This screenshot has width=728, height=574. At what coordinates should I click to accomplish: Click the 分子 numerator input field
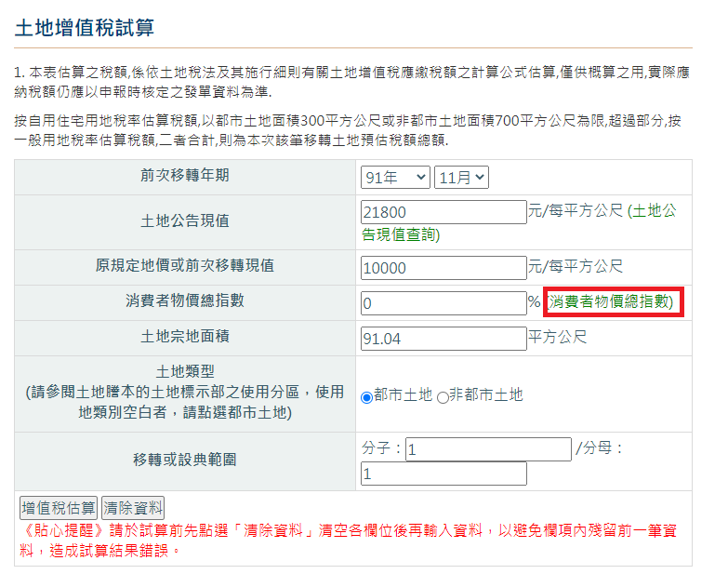(488, 449)
